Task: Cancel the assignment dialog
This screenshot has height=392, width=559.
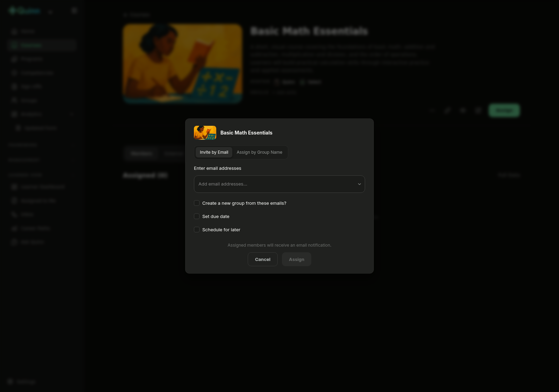Action: click(x=263, y=259)
